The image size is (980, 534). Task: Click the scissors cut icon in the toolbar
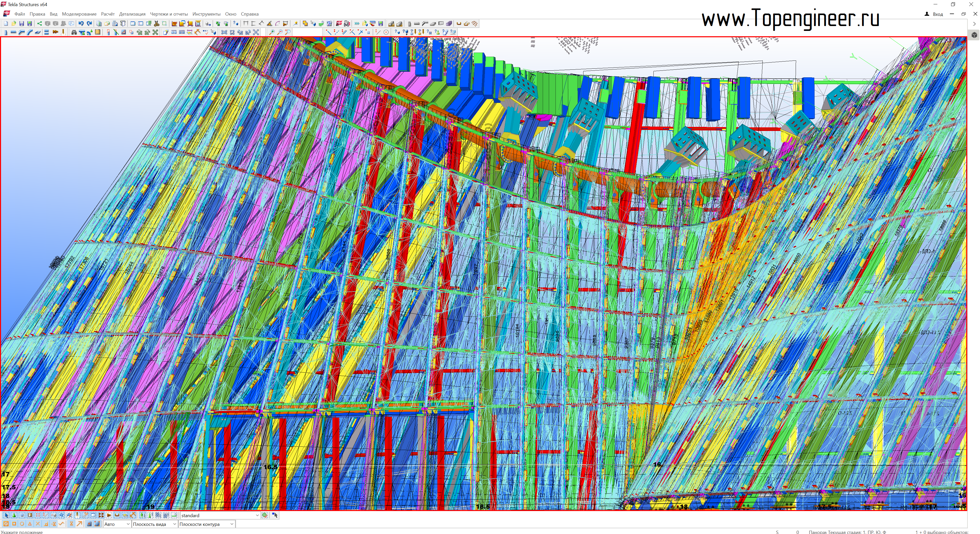point(156,23)
